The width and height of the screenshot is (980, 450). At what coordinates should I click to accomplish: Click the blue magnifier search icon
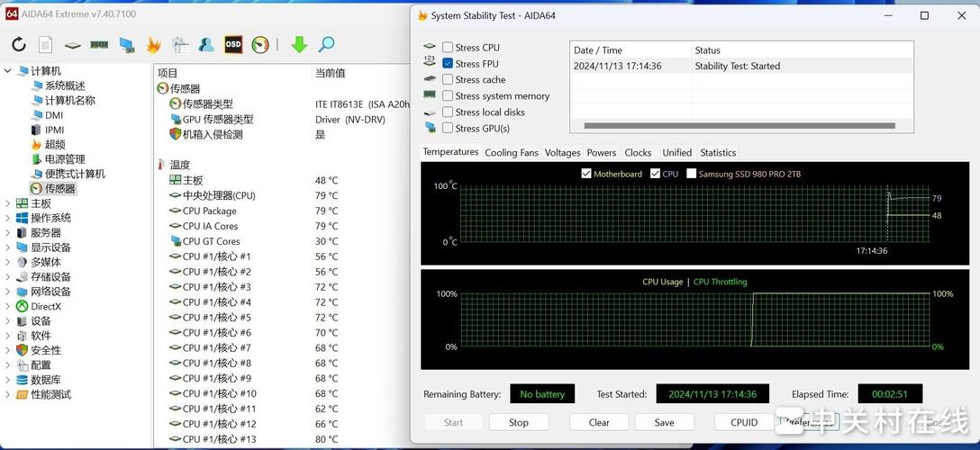(326, 44)
